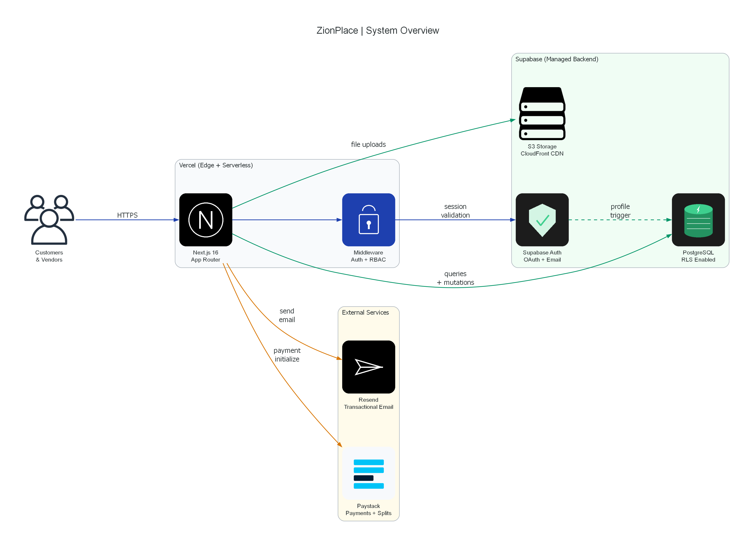Click the Supabase Auth shield icon
The image size is (756, 548).
point(542,220)
